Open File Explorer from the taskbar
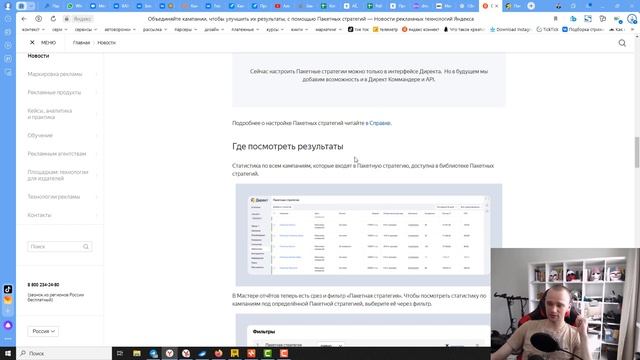The image size is (640, 360). point(137,353)
